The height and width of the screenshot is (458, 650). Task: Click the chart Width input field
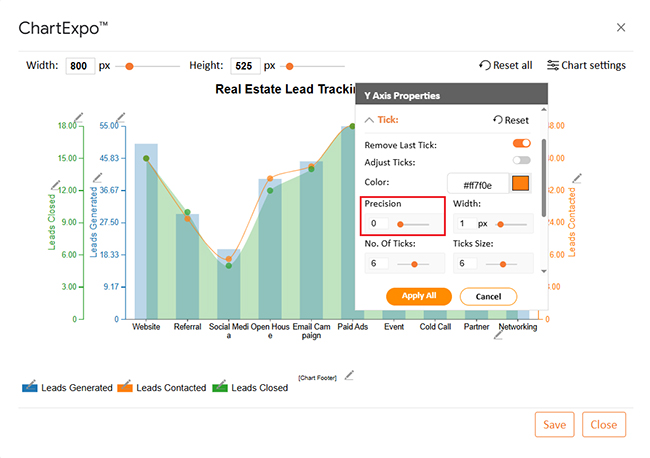(79, 66)
